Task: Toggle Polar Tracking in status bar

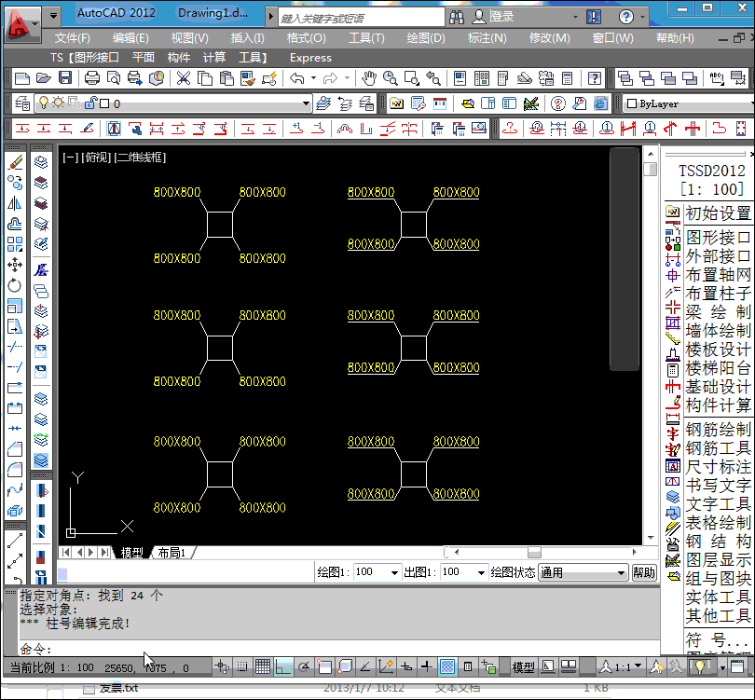Action: [x=304, y=666]
